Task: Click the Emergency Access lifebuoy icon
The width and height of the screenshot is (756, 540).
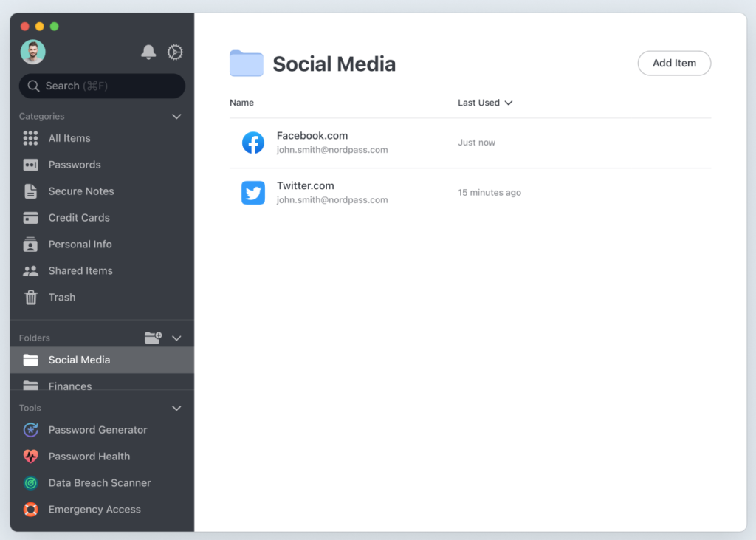Action: (x=31, y=510)
